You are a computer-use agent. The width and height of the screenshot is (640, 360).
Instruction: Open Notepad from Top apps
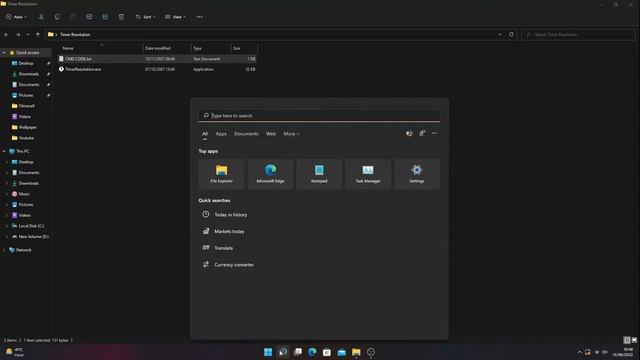(319, 174)
